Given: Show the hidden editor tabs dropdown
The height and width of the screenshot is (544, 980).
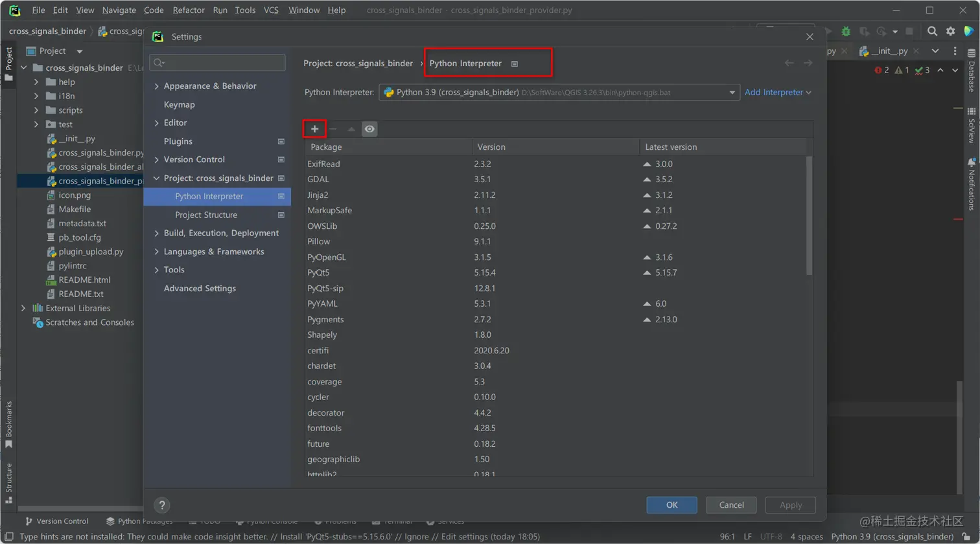Looking at the screenshot, I should pyautogui.click(x=935, y=51).
